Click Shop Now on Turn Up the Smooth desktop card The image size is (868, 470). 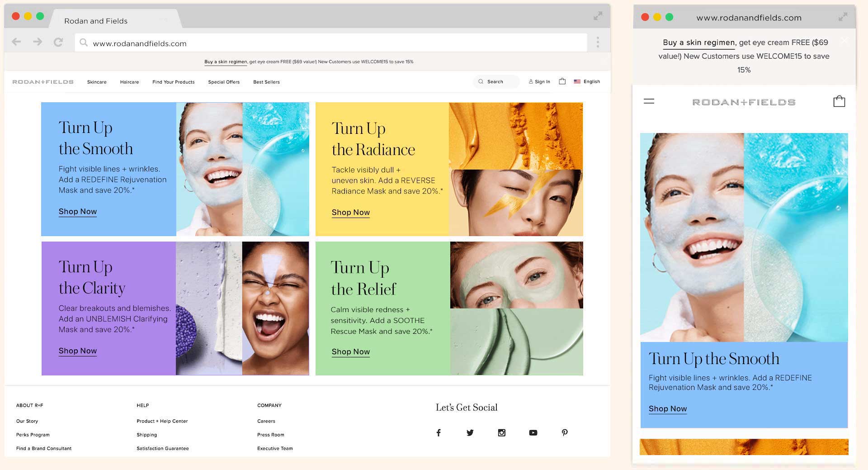(x=78, y=211)
